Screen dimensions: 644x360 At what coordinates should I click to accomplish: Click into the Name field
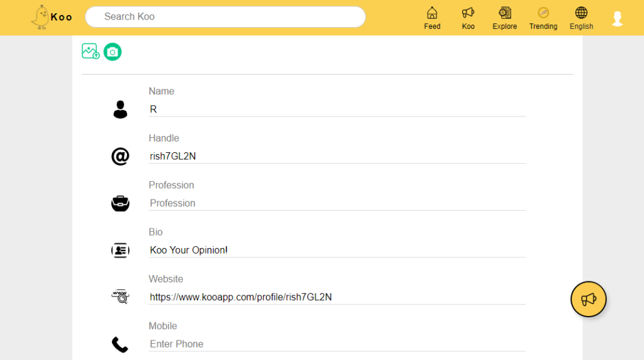(336, 109)
